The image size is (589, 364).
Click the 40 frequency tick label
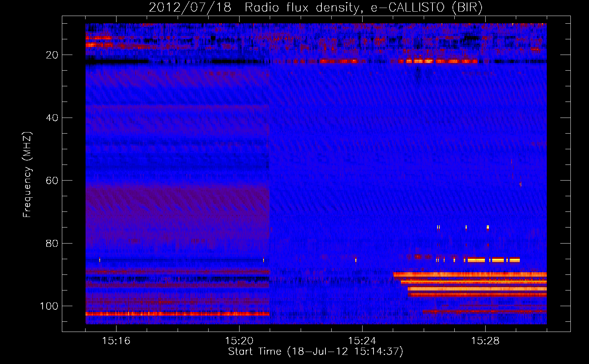(x=52, y=118)
